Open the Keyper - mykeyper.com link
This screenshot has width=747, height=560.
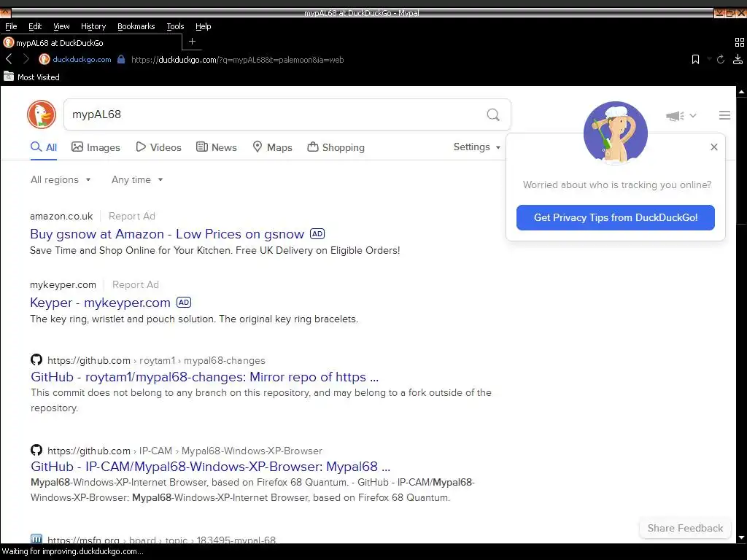pos(100,303)
